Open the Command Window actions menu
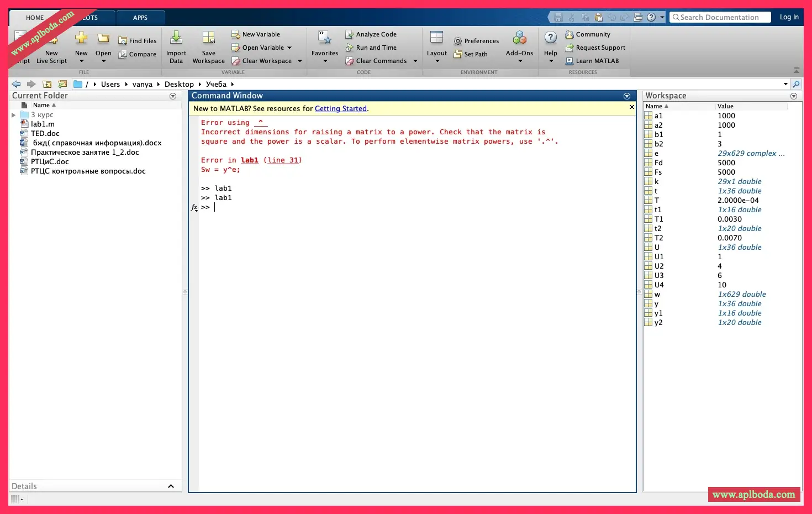Screen dimensions: 812x514 (627, 96)
